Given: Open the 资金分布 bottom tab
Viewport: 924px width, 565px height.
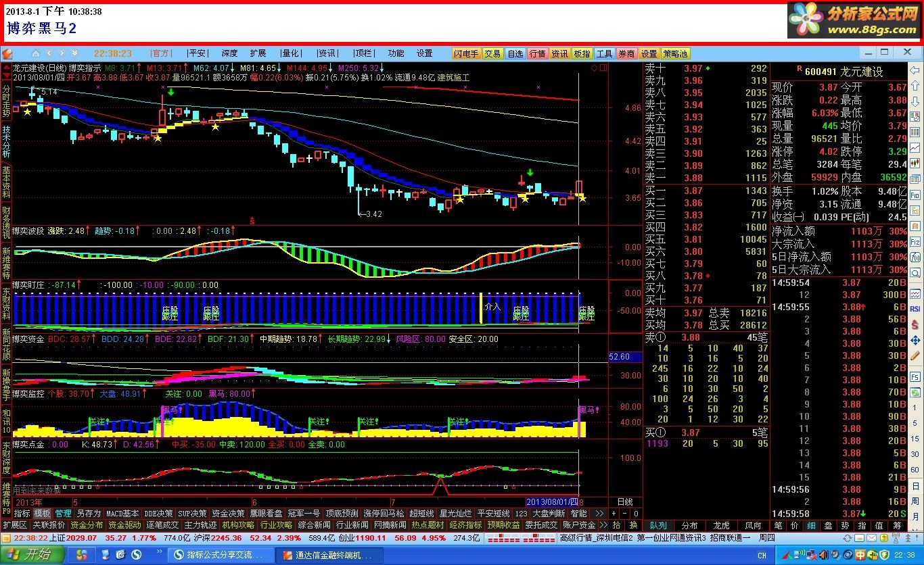Looking at the screenshot, I should click(x=87, y=525).
